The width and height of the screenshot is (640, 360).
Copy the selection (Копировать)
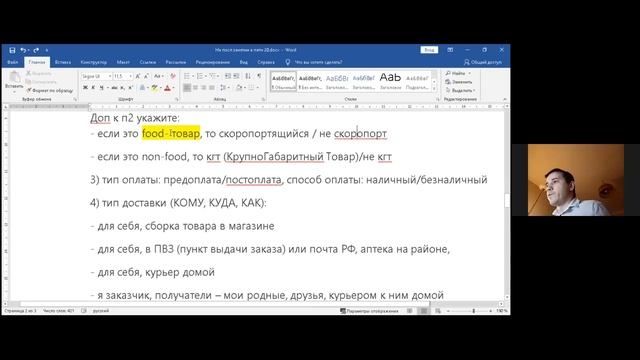point(41,82)
